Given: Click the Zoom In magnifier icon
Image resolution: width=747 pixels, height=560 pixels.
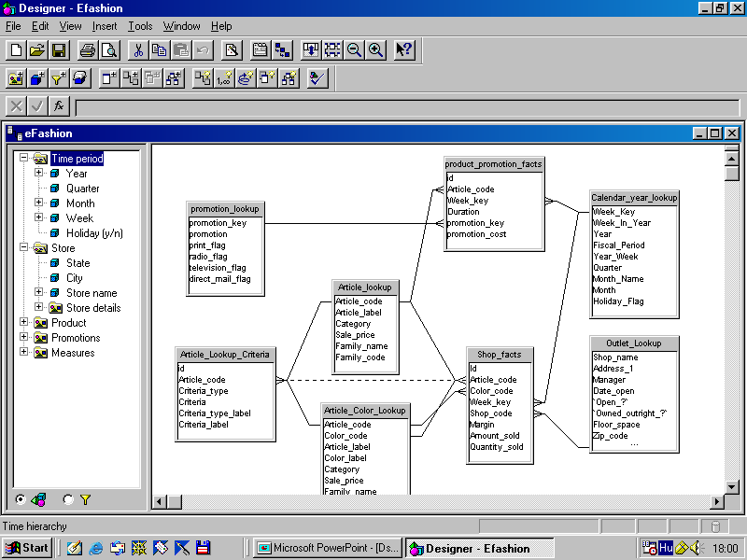Looking at the screenshot, I should (x=376, y=50).
